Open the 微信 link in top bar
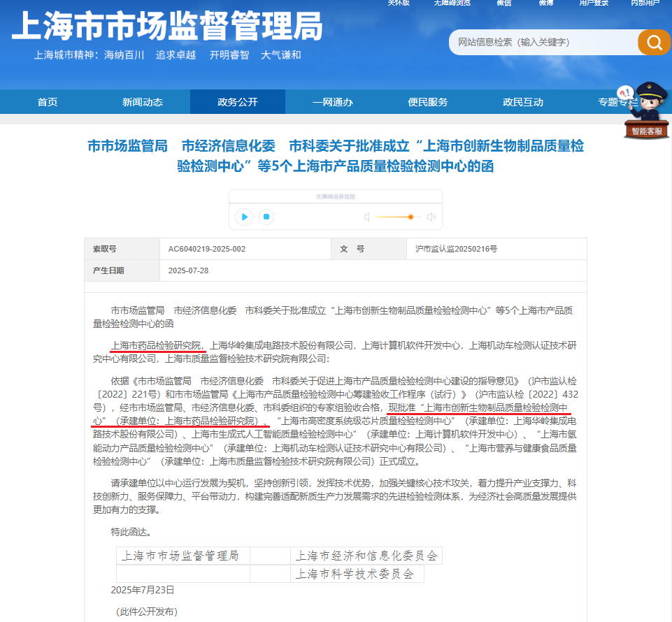 [504, 3]
